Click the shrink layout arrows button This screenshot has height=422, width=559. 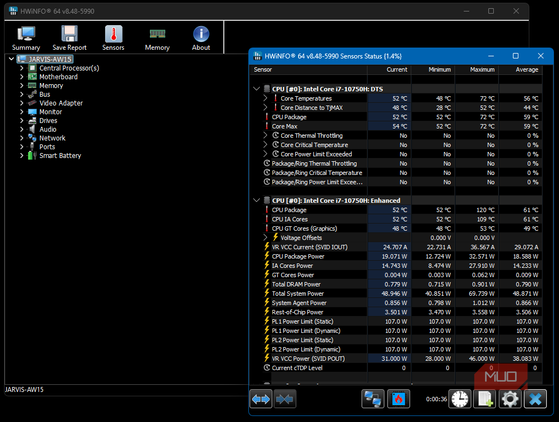[x=284, y=399]
